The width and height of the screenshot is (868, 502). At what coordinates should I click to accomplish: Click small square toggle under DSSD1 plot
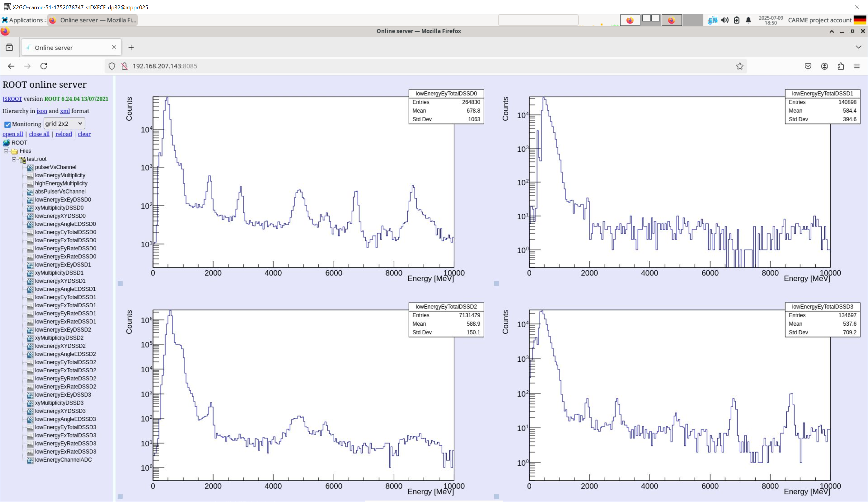[x=496, y=284]
